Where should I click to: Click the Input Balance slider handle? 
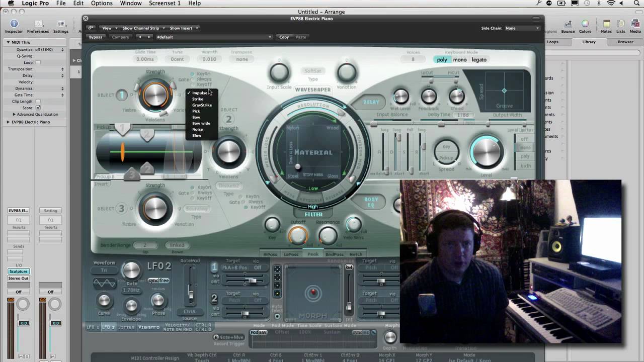click(374, 124)
